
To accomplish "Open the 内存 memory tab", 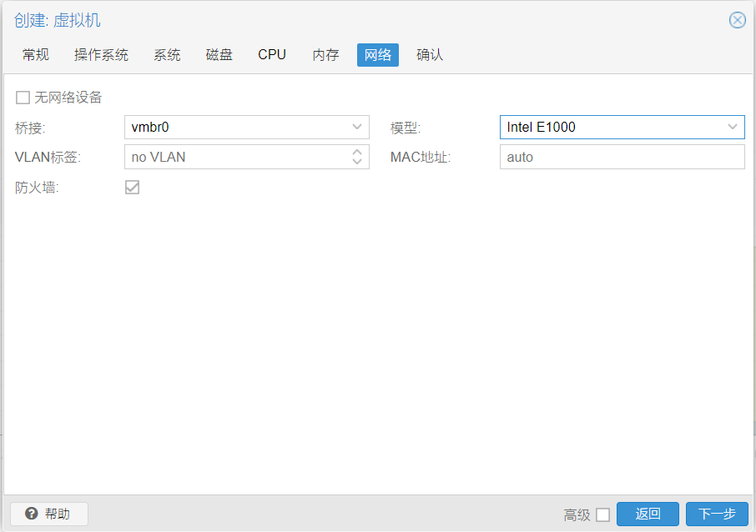I will pyautogui.click(x=325, y=55).
